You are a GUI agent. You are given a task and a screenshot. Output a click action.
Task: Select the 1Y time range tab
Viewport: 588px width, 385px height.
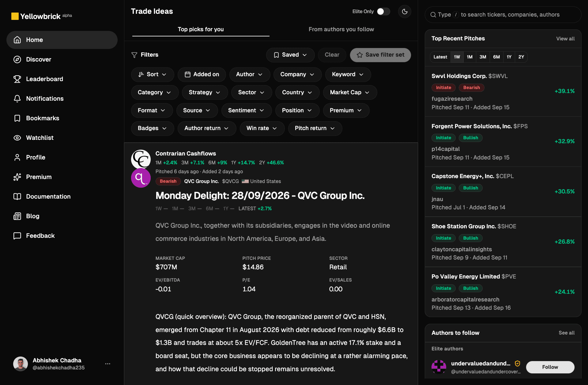point(509,57)
